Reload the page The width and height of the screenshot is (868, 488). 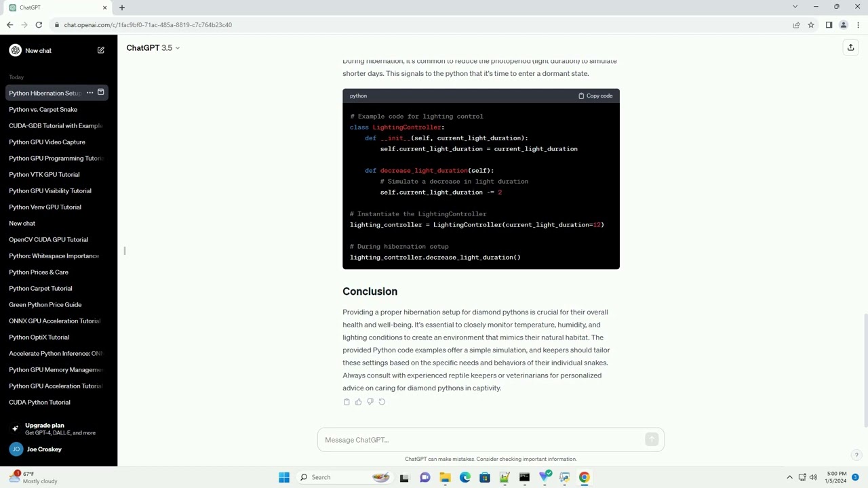coord(39,25)
